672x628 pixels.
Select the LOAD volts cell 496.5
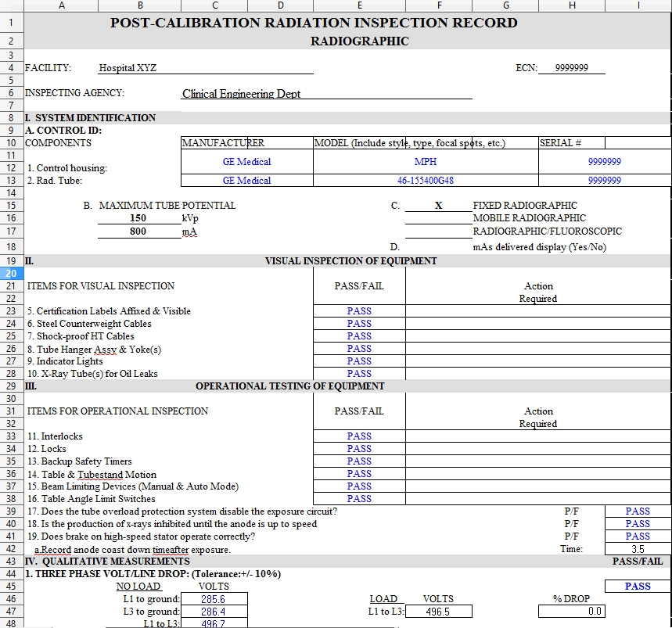click(438, 612)
